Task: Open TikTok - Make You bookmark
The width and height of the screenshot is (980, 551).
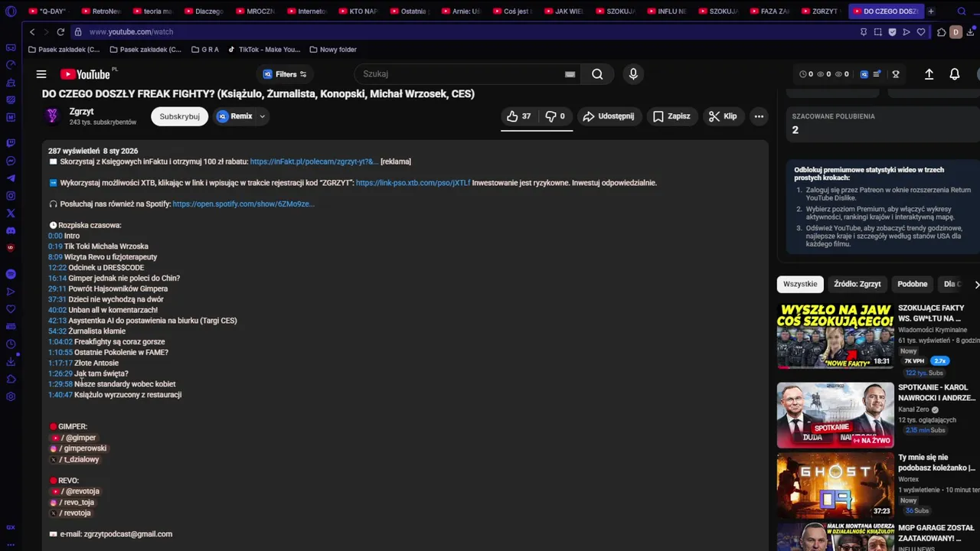Action: point(263,50)
